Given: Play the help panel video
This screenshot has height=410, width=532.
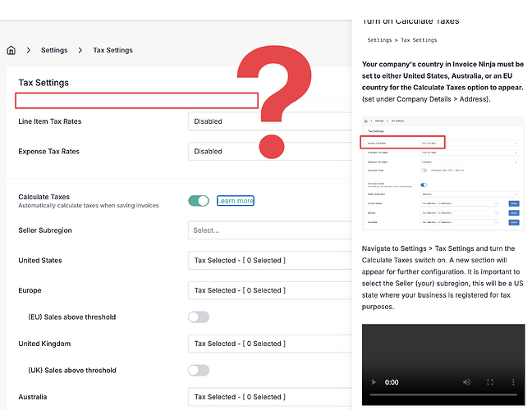Looking at the screenshot, I should (374, 382).
